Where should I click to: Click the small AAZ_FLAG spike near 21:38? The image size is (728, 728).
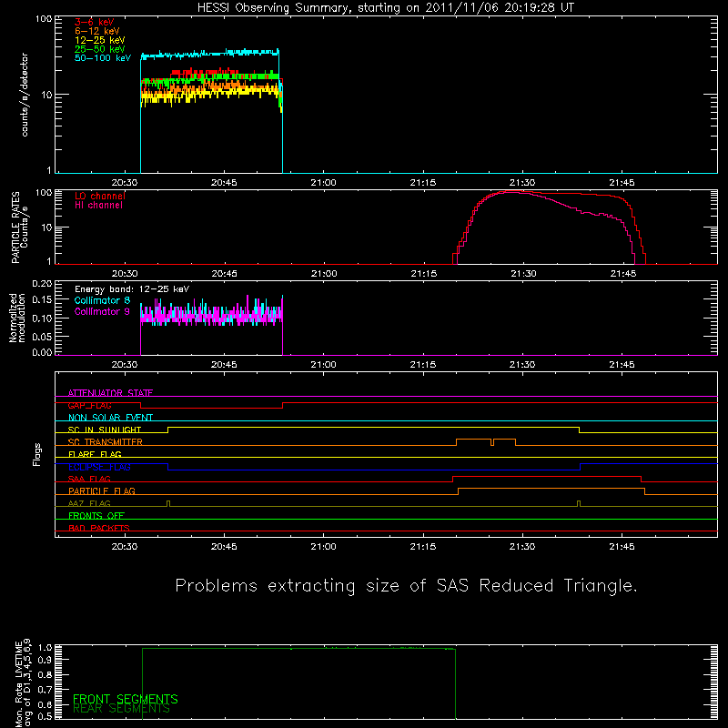tap(579, 503)
